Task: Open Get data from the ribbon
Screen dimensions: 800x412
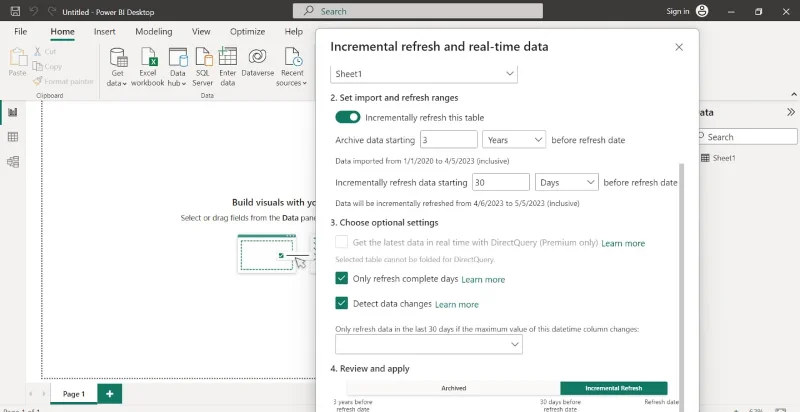Action: (117, 67)
